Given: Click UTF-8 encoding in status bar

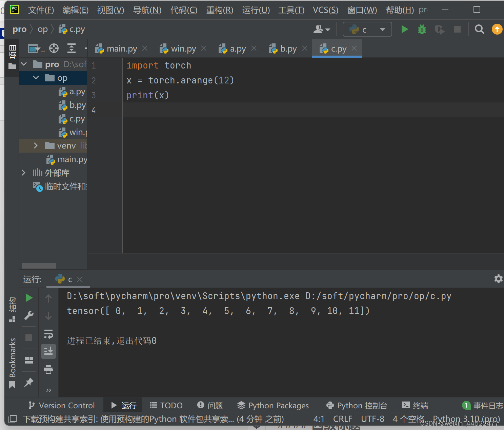Looking at the screenshot, I should coord(372,419).
